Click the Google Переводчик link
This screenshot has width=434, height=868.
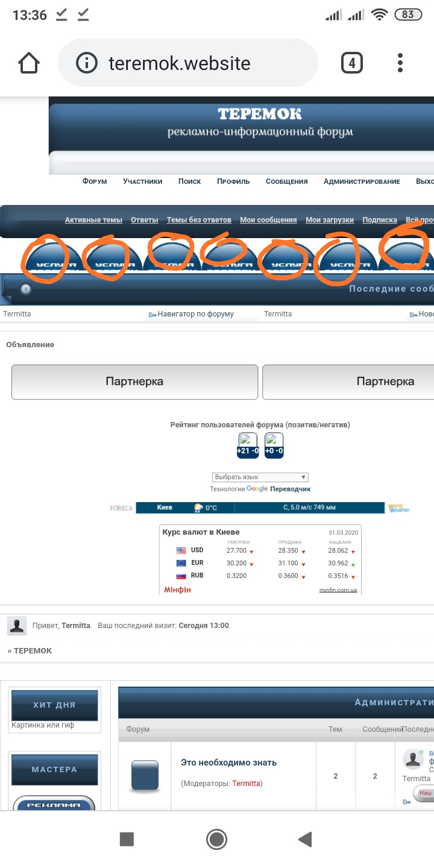click(x=278, y=489)
